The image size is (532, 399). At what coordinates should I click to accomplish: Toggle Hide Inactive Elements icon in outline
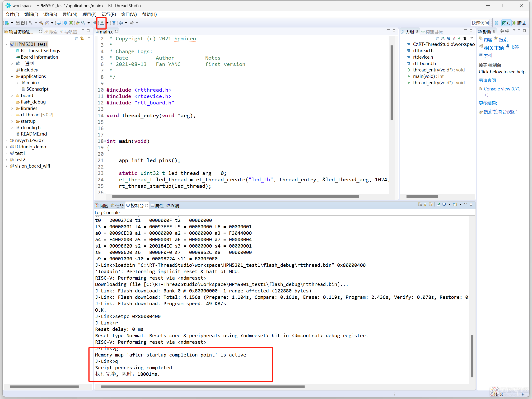(x=465, y=39)
